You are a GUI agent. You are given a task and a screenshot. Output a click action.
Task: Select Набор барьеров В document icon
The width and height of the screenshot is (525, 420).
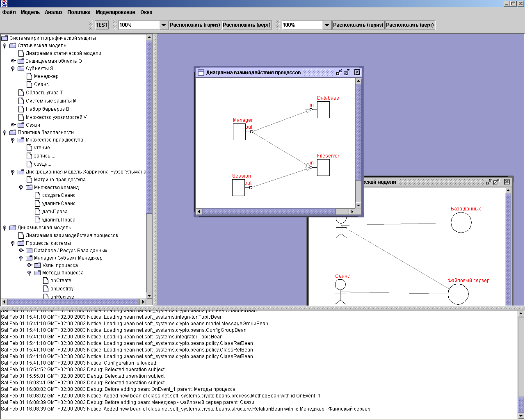(21, 109)
